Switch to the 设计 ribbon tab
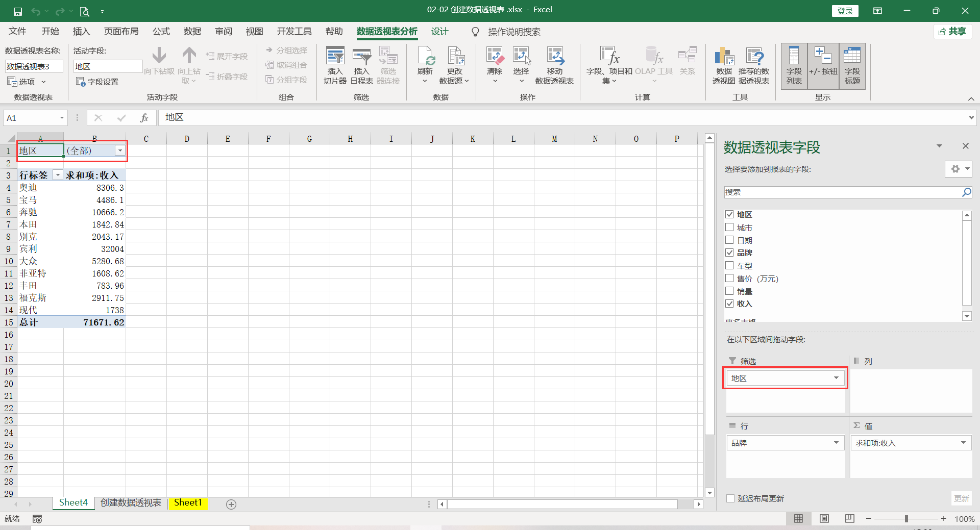 coord(439,32)
